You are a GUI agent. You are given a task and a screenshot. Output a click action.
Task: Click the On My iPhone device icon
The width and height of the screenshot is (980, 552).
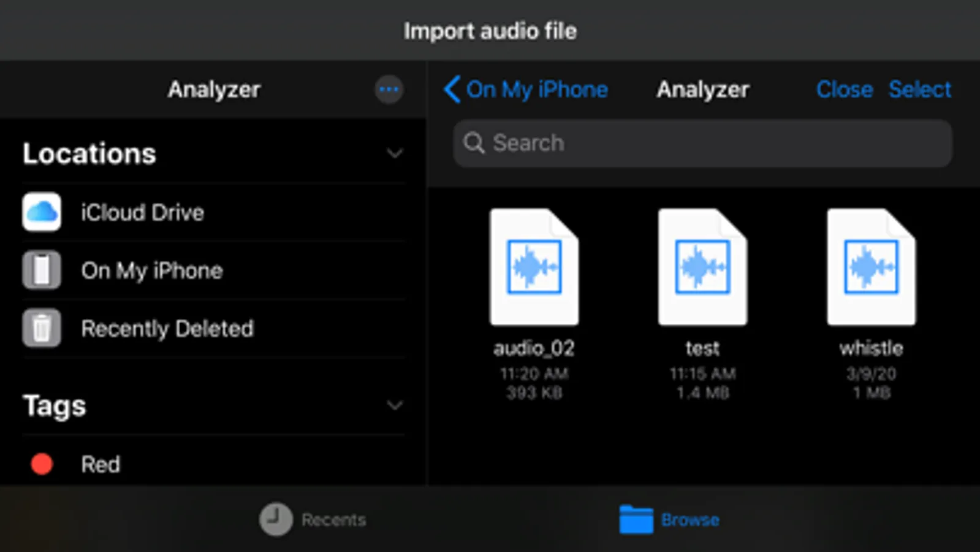(x=42, y=270)
